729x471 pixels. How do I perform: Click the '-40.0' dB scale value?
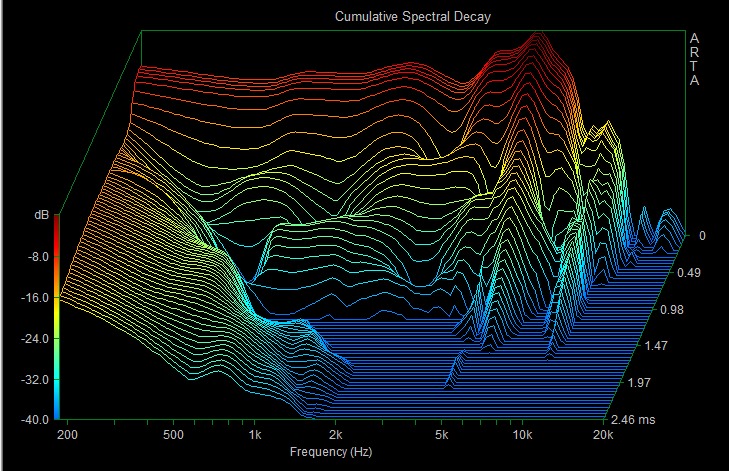point(34,419)
